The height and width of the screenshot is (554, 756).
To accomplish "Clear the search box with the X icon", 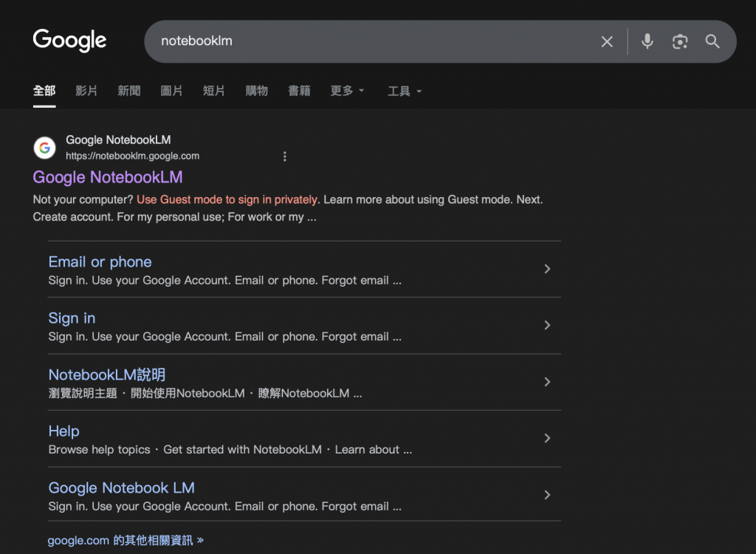I will click(x=607, y=41).
